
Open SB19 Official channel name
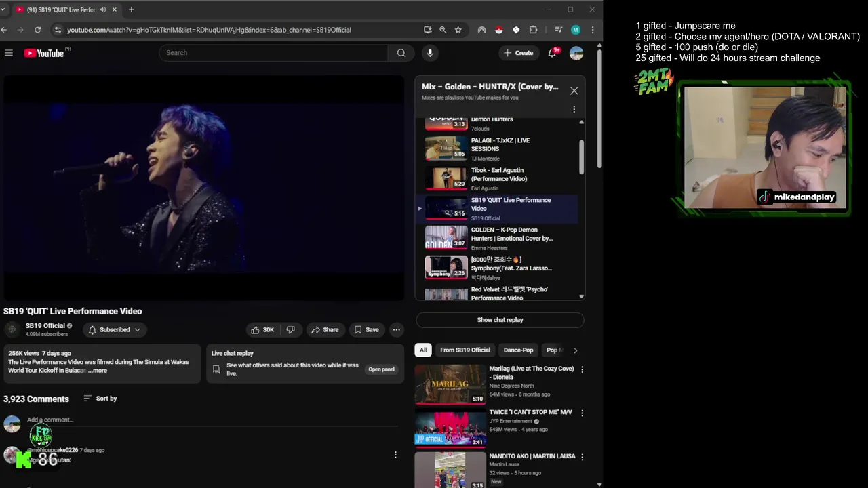pos(45,326)
